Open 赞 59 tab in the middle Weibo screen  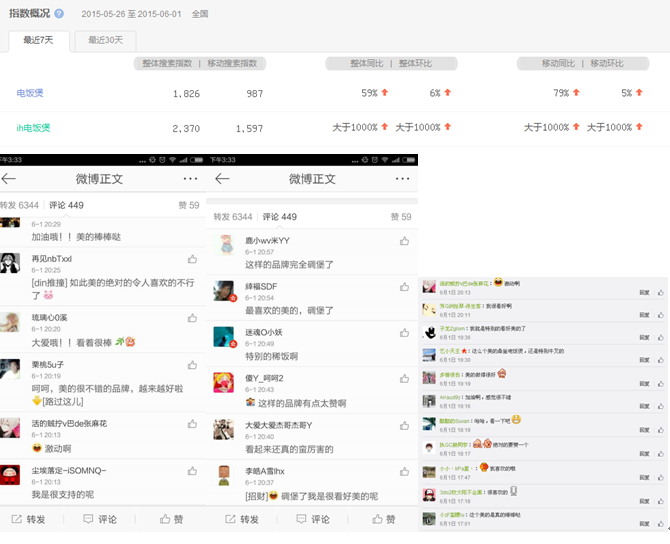tap(401, 217)
